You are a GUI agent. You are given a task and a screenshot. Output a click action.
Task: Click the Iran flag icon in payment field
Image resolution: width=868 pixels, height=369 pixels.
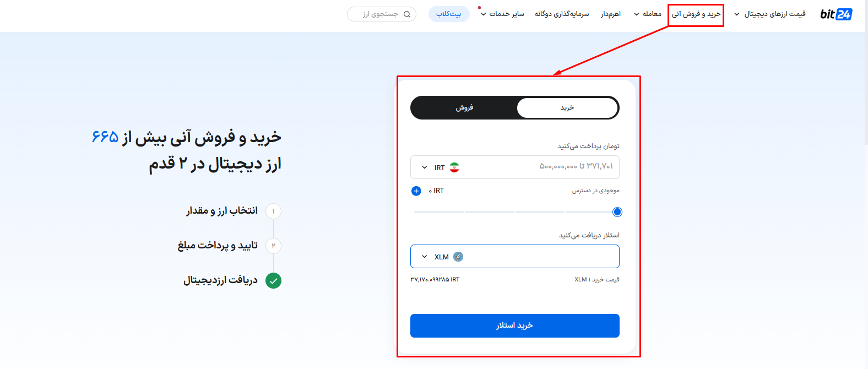pos(454,167)
